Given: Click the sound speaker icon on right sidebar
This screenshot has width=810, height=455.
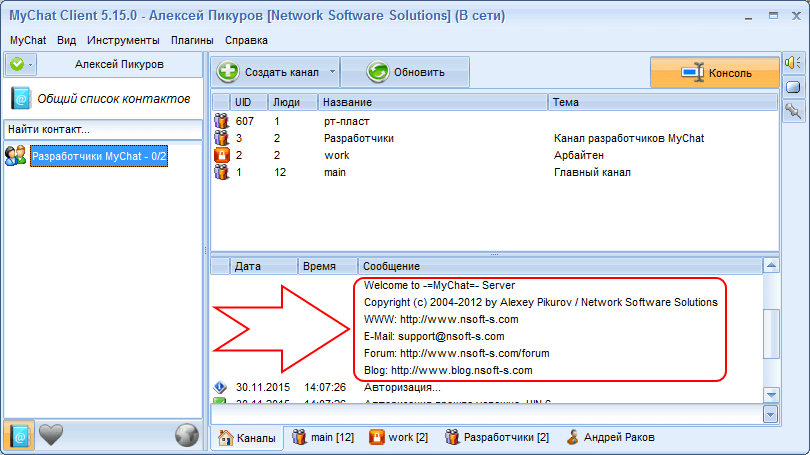Looking at the screenshot, I should (x=793, y=62).
